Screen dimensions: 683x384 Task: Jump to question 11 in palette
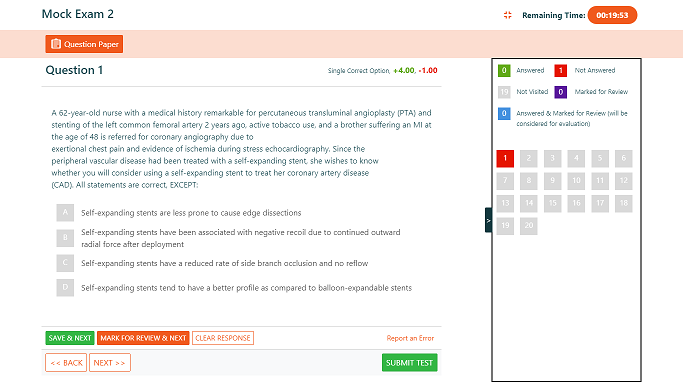pos(600,181)
